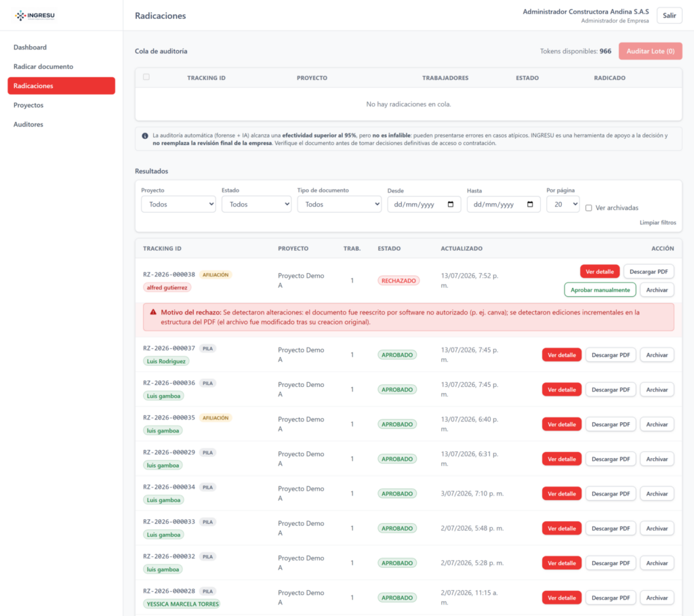Click Ver detalle for RZ-2026-000037
The width and height of the screenshot is (694, 616).
click(562, 355)
